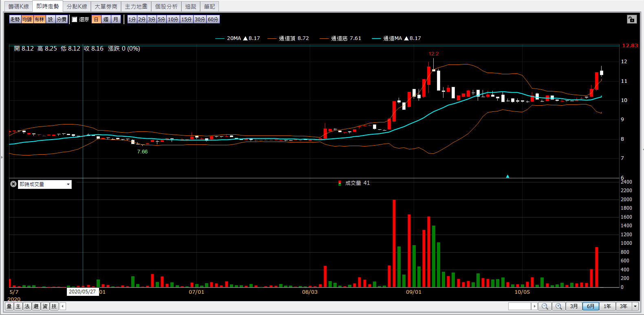
Task: Select the 月 monthly period
Action: tap(116, 19)
